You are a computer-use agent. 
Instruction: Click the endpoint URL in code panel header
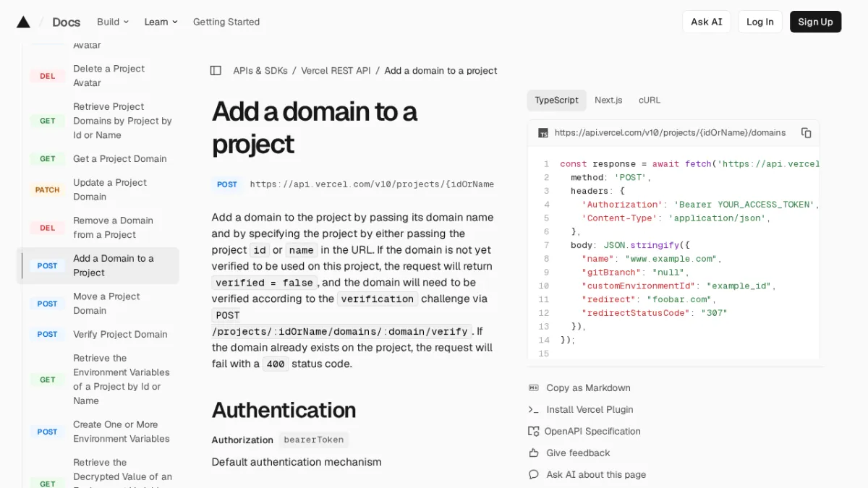(x=670, y=133)
